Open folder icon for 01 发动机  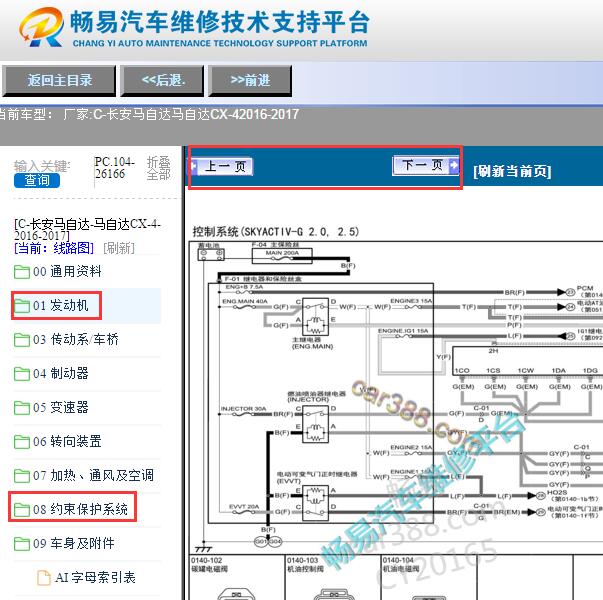pyautogui.click(x=22, y=306)
